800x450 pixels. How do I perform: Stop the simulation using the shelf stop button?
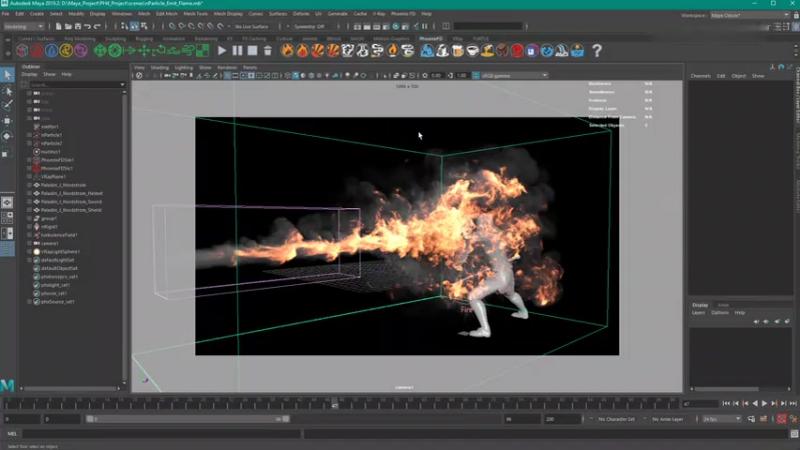tap(252, 50)
